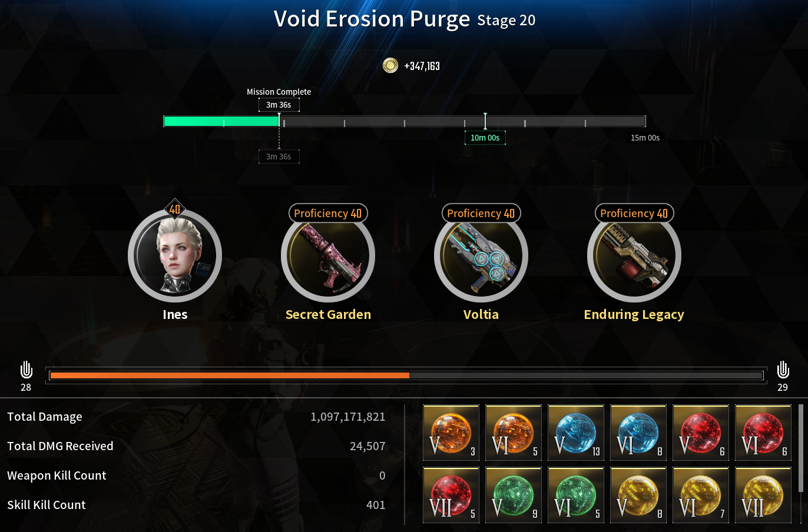Select the Voltia weapon icon
Screen dimensions: 808x532
(x=481, y=255)
